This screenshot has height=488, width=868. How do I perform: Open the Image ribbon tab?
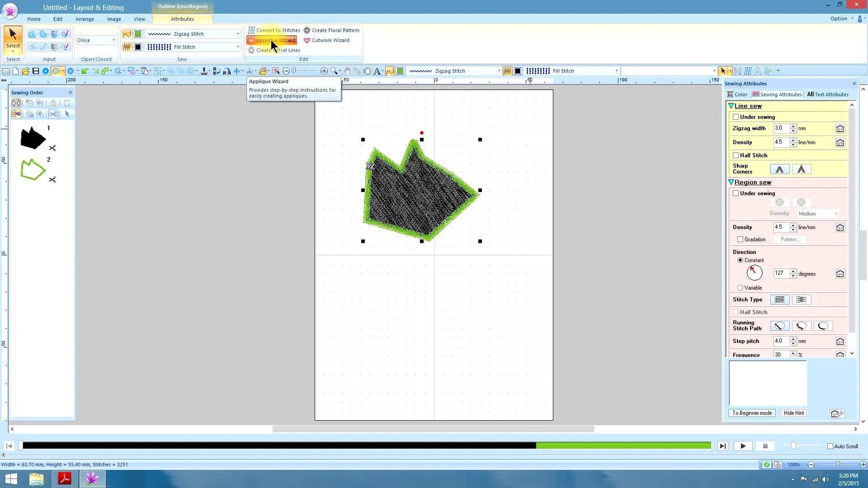(114, 19)
